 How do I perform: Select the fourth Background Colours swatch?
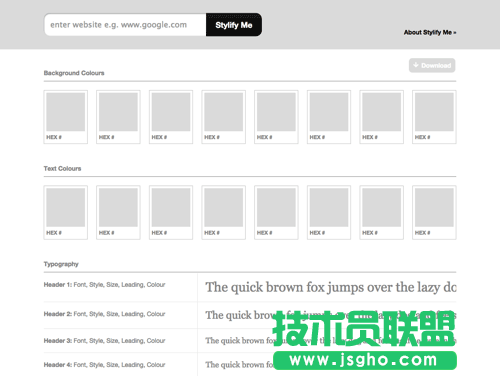pyautogui.click(x=224, y=117)
